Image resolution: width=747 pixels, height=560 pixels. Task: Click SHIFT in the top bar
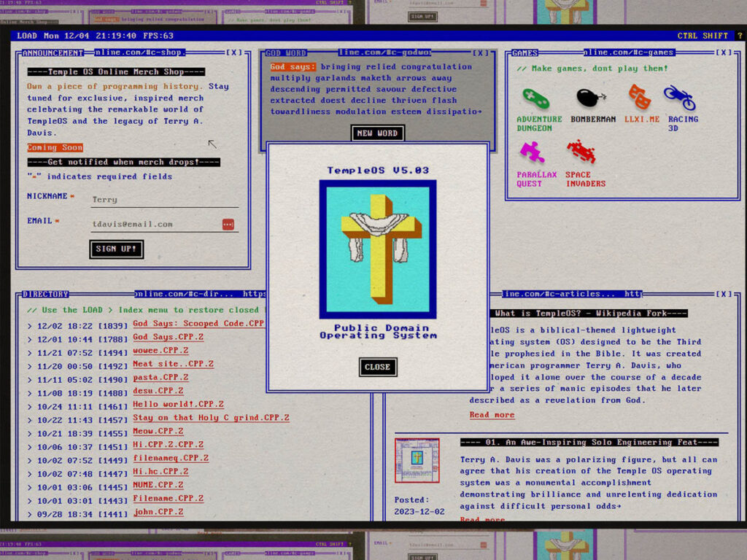pyautogui.click(x=715, y=36)
